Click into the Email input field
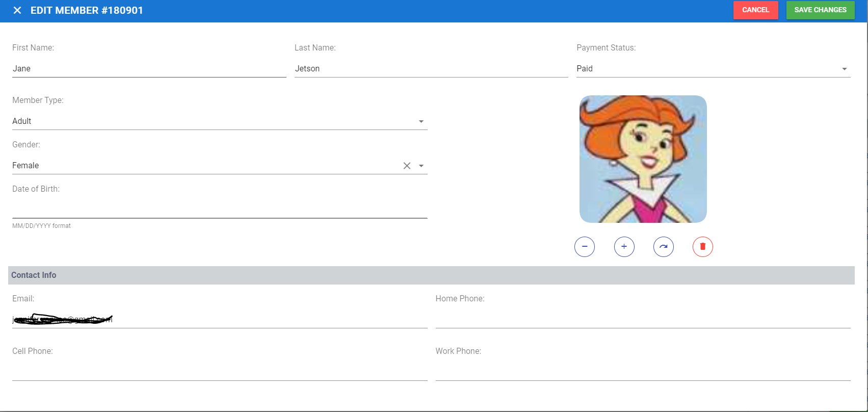Screen dimensions: 868x412 220,319
